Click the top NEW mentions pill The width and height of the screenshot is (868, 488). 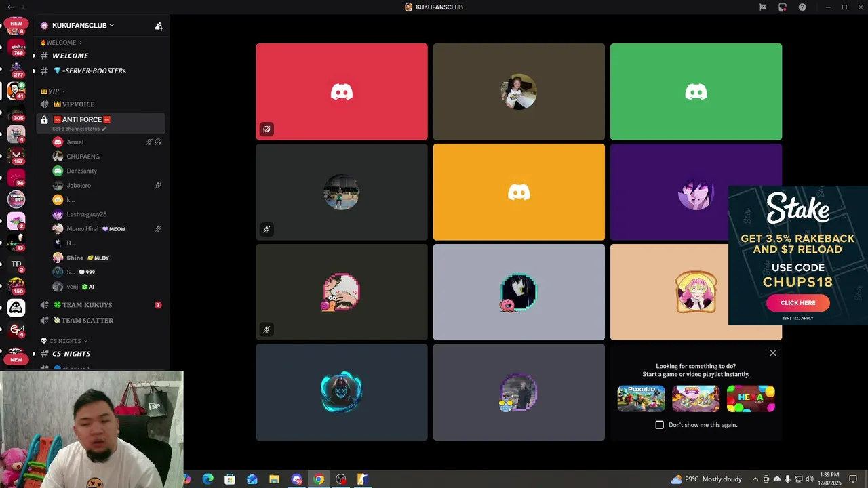16,24
